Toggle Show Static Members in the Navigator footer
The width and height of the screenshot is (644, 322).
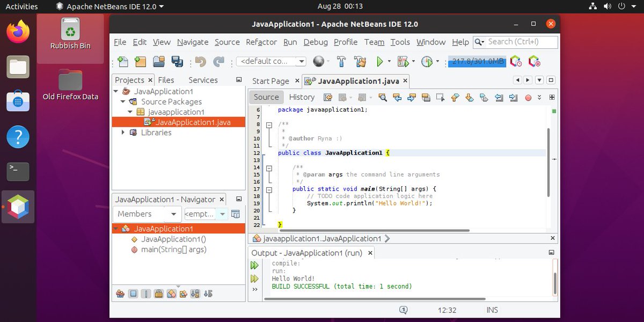click(146, 294)
